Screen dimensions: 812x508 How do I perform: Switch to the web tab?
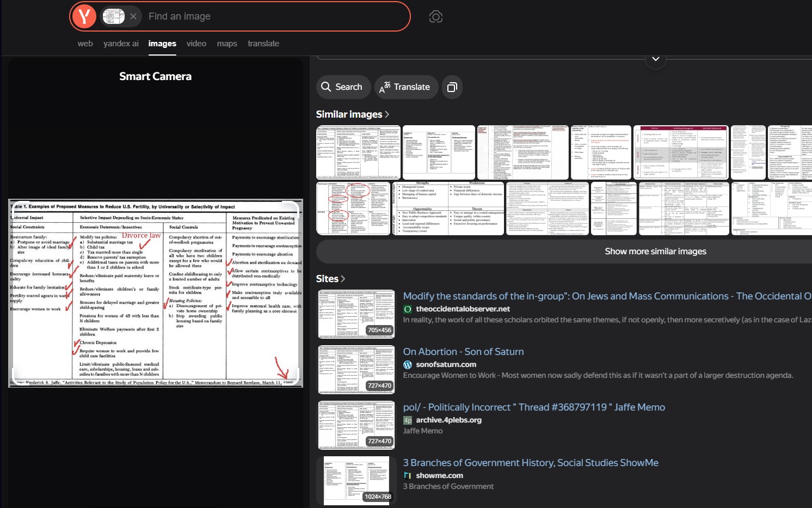tap(85, 44)
